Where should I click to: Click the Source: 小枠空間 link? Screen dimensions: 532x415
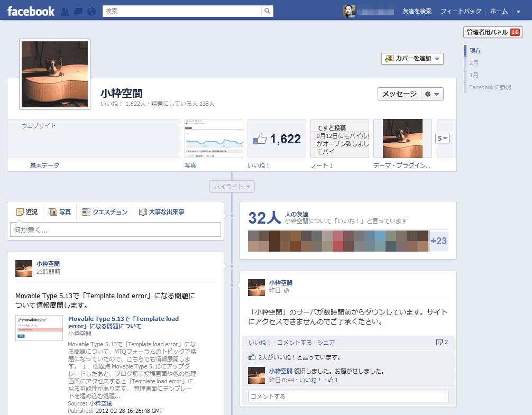pyautogui.click(x=101, y=403)
